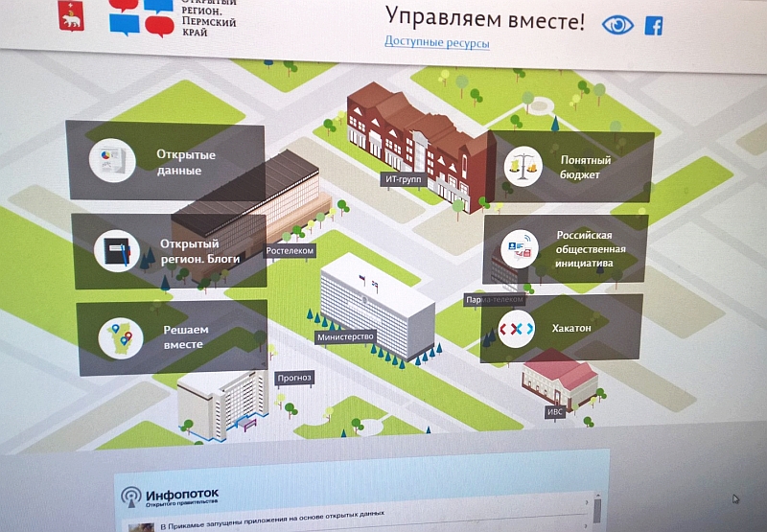Image resolution: width=767 pixels, height=532 pixels.
Task: Click the speech bubbles site logo
Action: coord(141,16)
